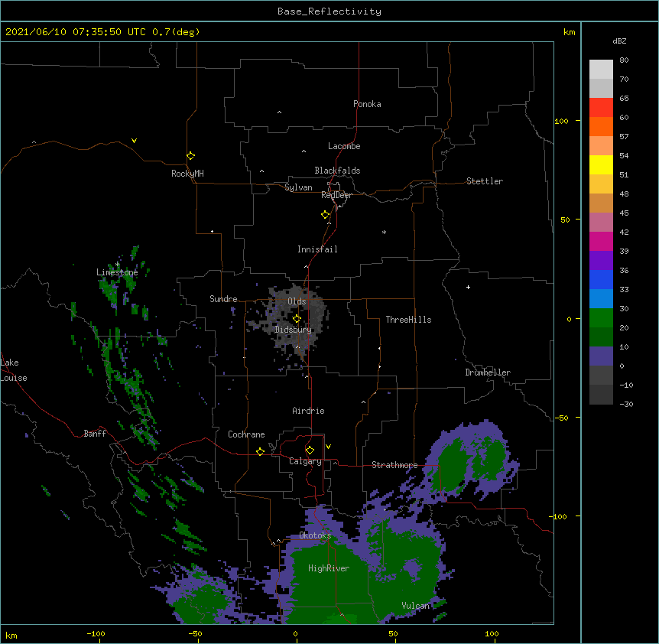Click the white asterisk above Limestone label
The width and height of the screenshot is (659, 644).
pyautogui.click(x=117, y=265)
